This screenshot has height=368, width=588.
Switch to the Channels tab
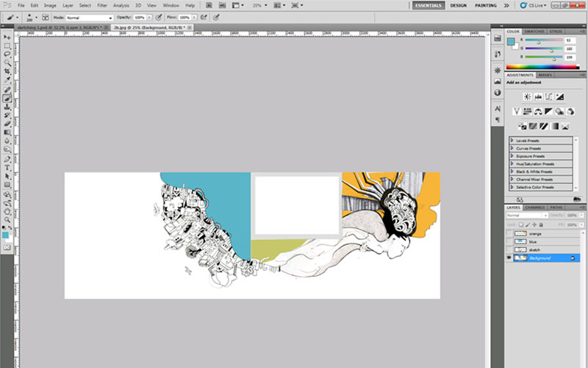point(535,208)
